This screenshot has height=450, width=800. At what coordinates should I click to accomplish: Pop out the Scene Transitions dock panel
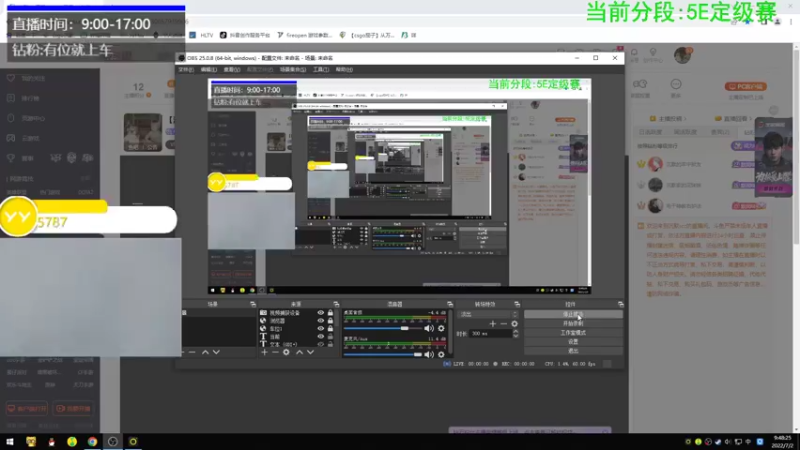click(517, 304)
